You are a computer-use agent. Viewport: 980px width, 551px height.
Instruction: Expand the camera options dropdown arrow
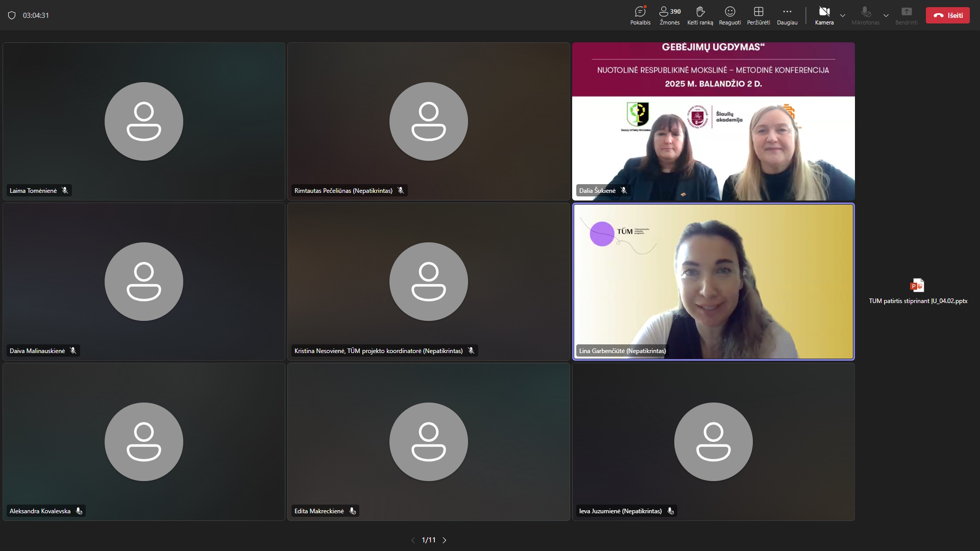(x=843, y=15)
